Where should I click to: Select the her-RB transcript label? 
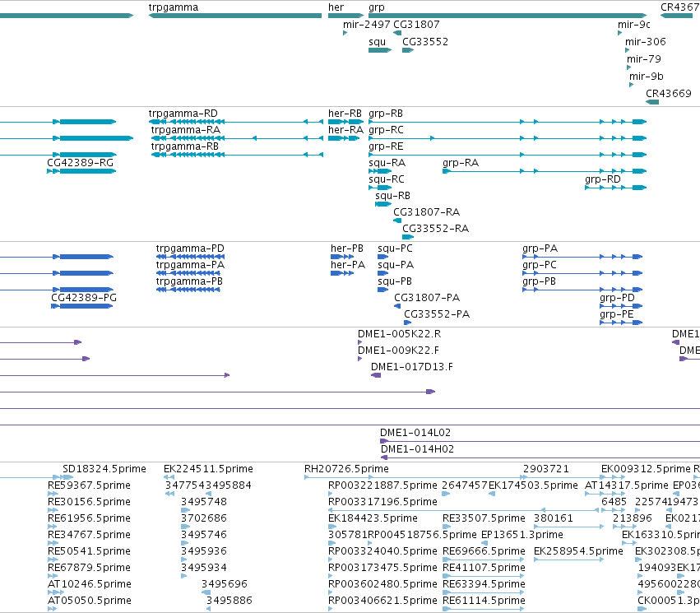[x=345, y=114]
